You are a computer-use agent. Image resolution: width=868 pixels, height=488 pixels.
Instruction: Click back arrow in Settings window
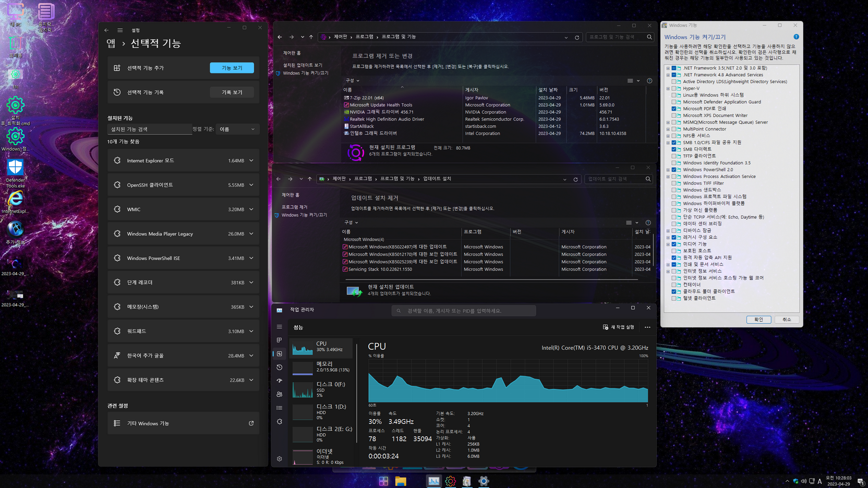click(x=106, y=30)
